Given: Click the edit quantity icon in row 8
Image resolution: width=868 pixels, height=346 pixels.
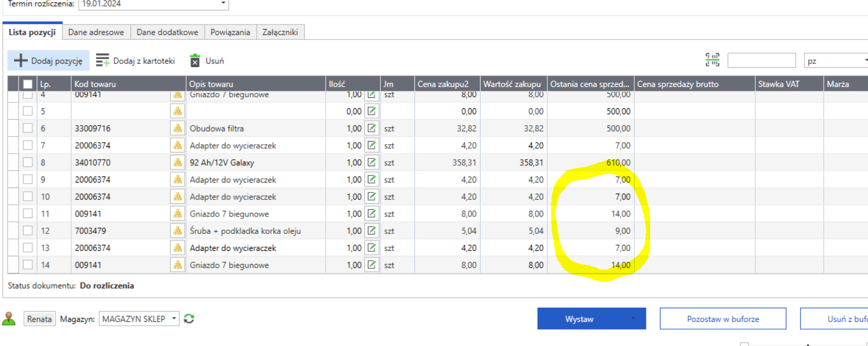Looking at the screenshot, I should click(x=372, y=162).
